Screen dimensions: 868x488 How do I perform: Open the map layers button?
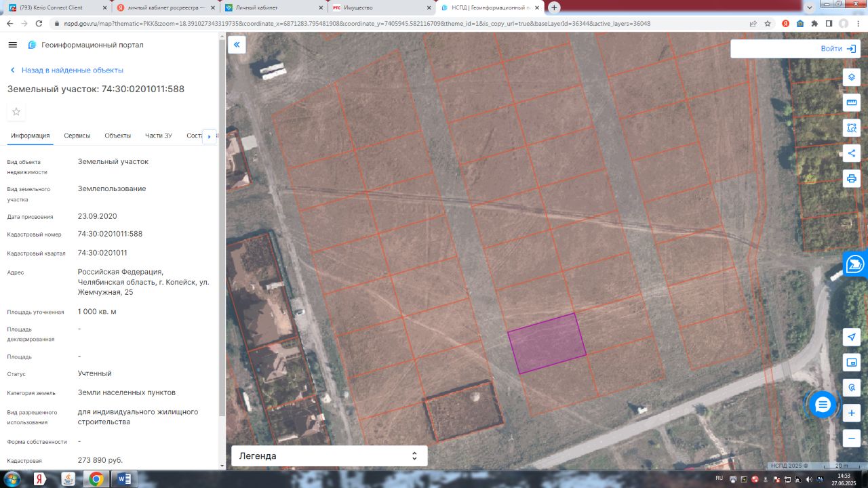852,77
